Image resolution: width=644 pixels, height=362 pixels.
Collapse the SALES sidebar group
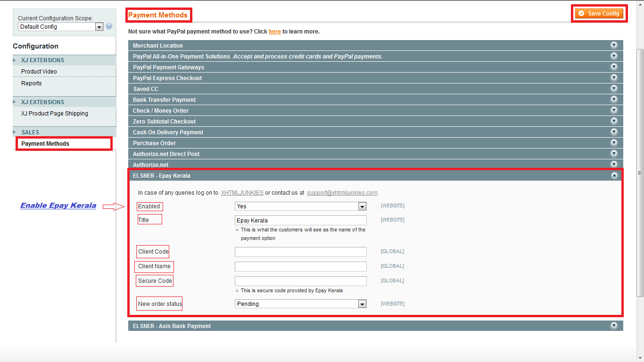coord(65,132)
